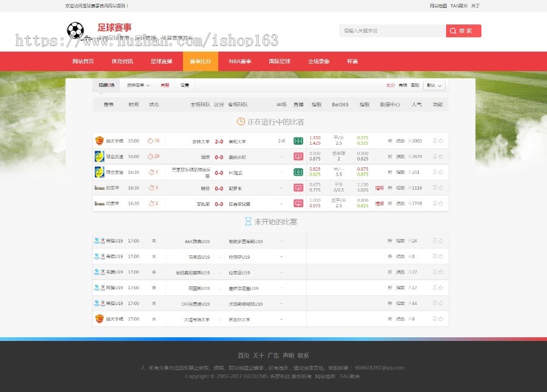
Task: Select the highlighted 赛事比分 nav item
Action: point(201,61)
